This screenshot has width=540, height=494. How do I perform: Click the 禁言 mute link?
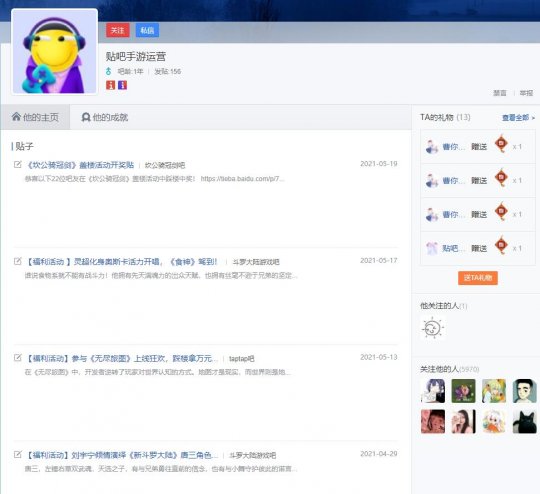pos(500,93)
